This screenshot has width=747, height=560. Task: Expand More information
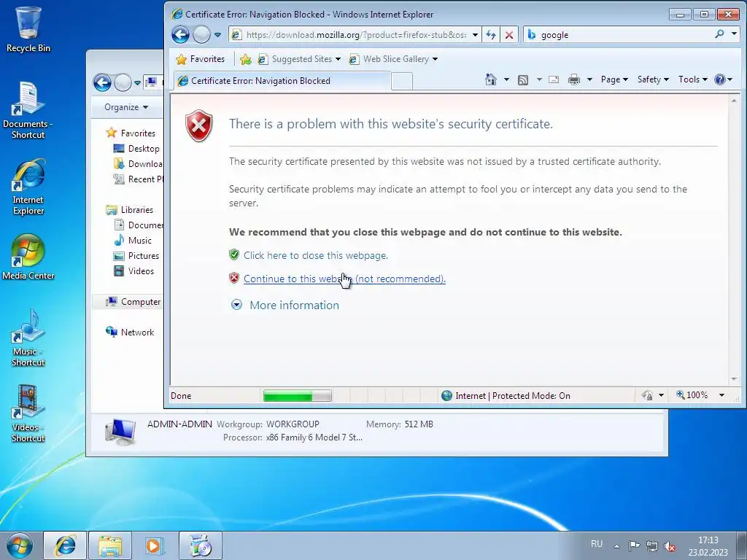[x=294, y=306]
